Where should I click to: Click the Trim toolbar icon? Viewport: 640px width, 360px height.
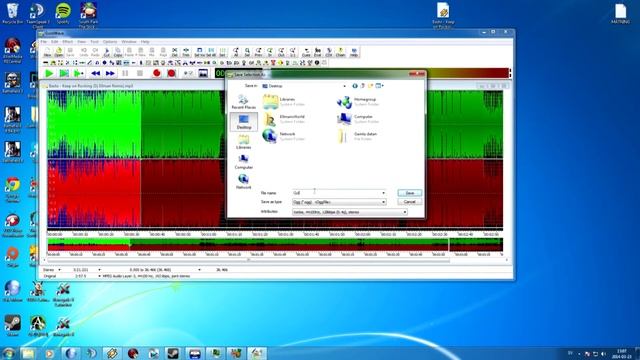coord(186,52)
